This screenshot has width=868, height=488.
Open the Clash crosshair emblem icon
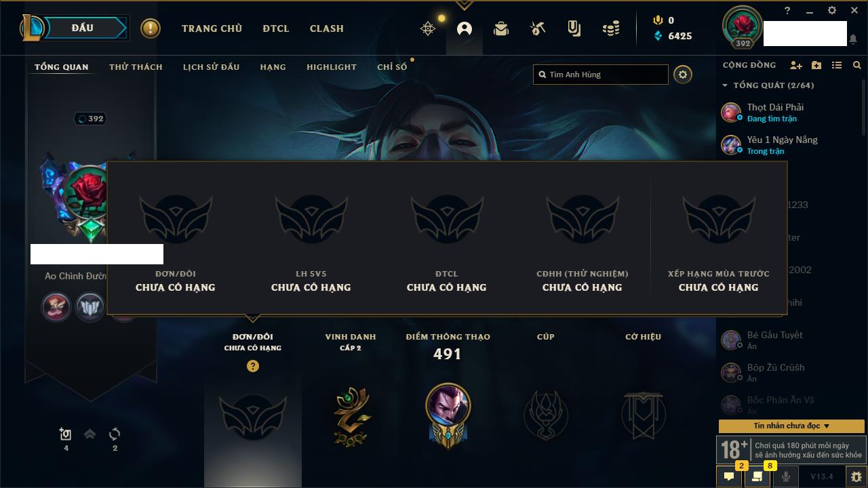(x=428, y=28)
